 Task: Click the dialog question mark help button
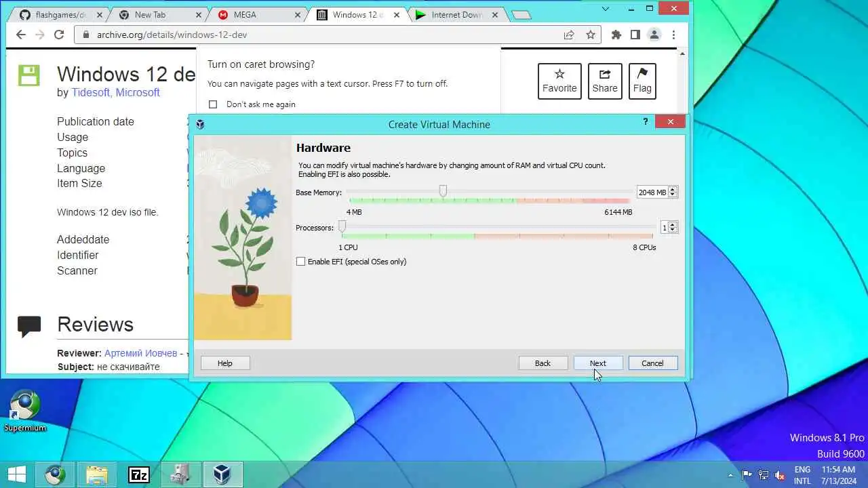point(645,121)
